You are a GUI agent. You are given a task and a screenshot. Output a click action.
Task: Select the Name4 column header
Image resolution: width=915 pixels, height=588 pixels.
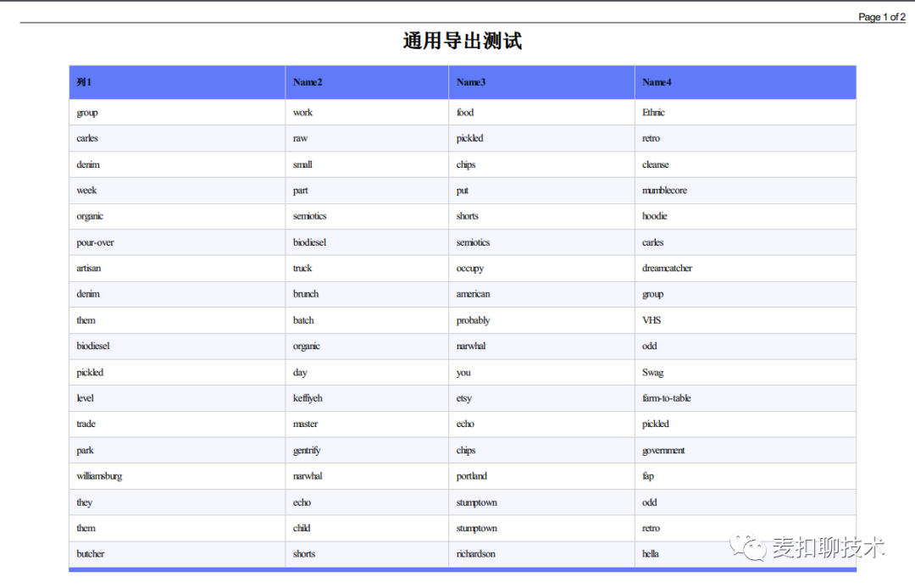[x=656, y=82]
